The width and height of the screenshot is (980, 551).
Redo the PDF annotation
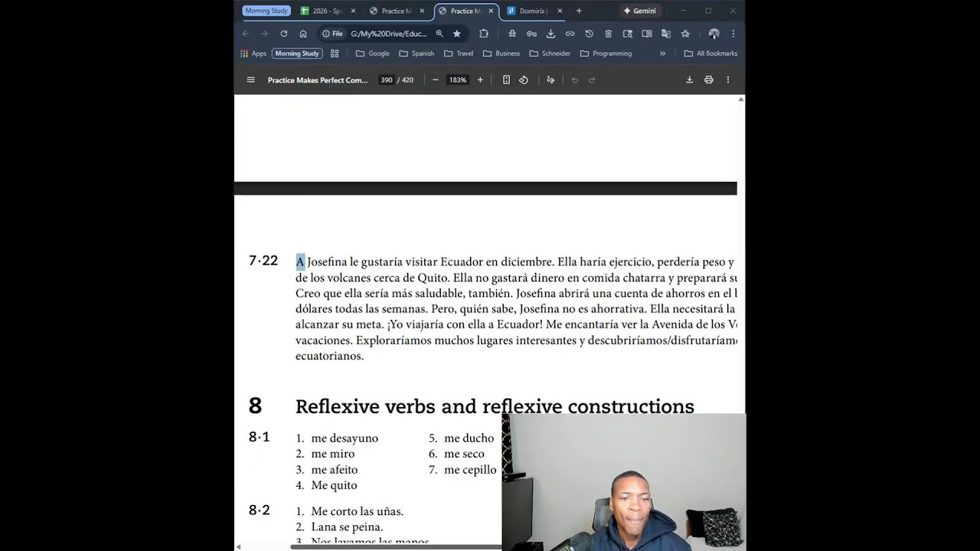pyautogui.click(x=592, y=80)
